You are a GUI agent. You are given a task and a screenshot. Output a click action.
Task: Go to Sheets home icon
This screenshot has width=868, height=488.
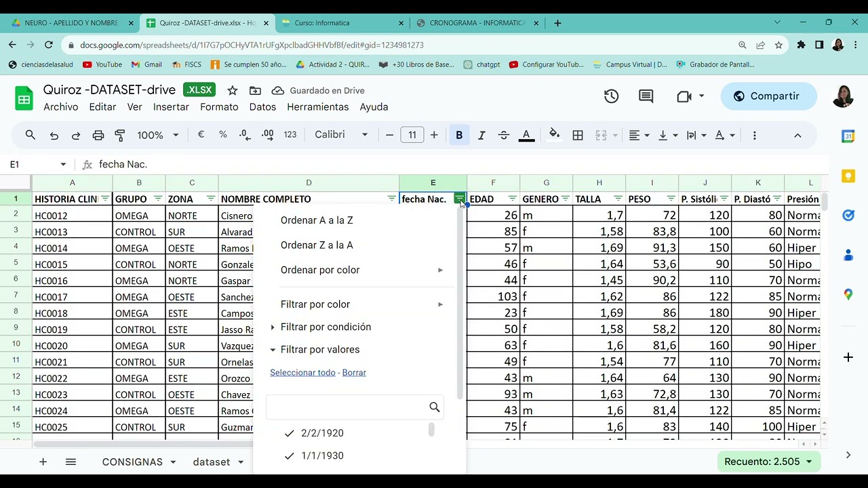pos(24,98)
